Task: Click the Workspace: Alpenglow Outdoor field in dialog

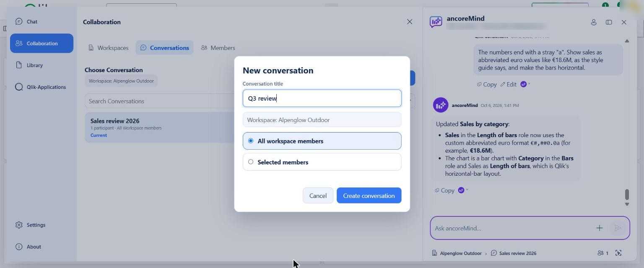Action: pos(322,120)
